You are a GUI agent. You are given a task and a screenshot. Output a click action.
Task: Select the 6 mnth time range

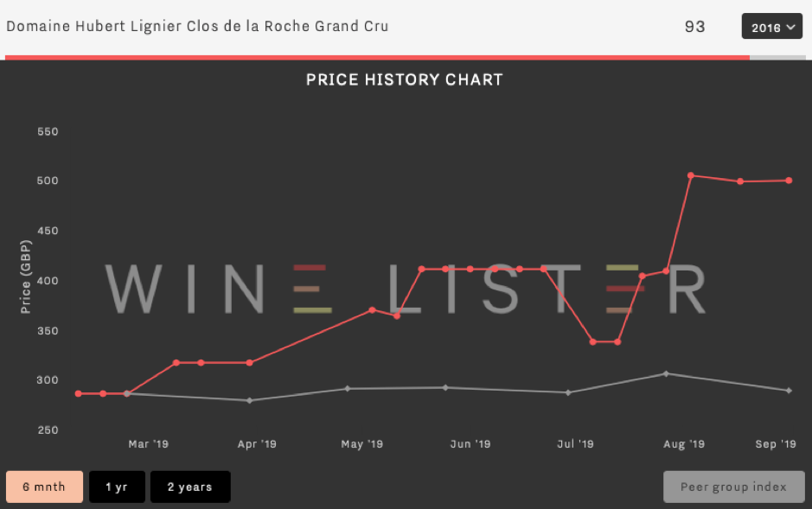pyautogui.click(x=45, y=487)
